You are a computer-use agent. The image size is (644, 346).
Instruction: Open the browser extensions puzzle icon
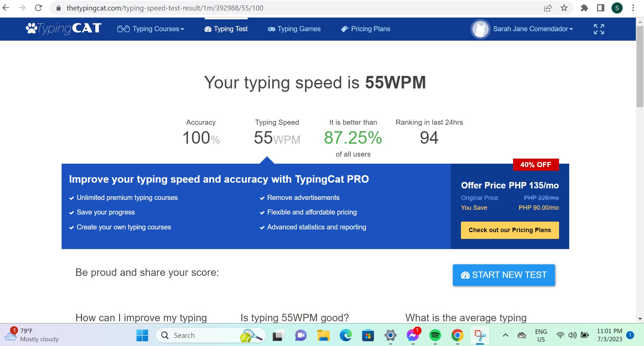click(x=584, y=8)
